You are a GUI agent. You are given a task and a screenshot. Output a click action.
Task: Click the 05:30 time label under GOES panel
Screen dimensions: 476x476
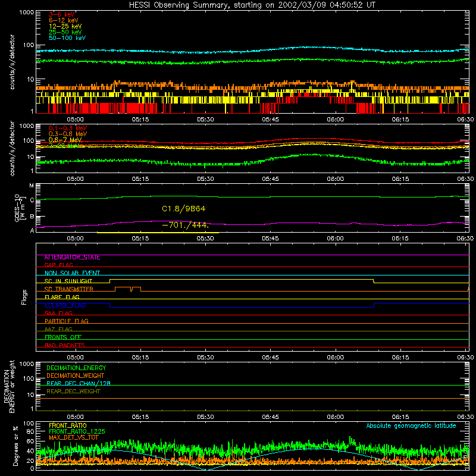tap(205, 239)
